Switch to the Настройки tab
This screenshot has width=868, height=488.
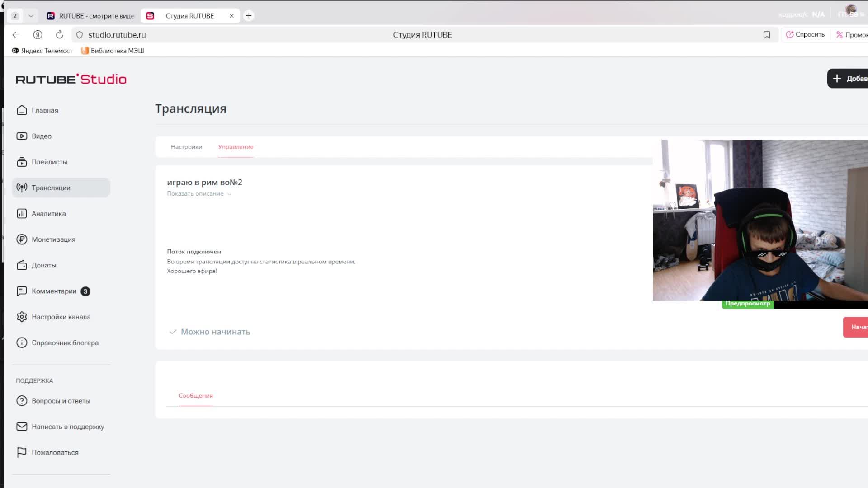[186, 147]
